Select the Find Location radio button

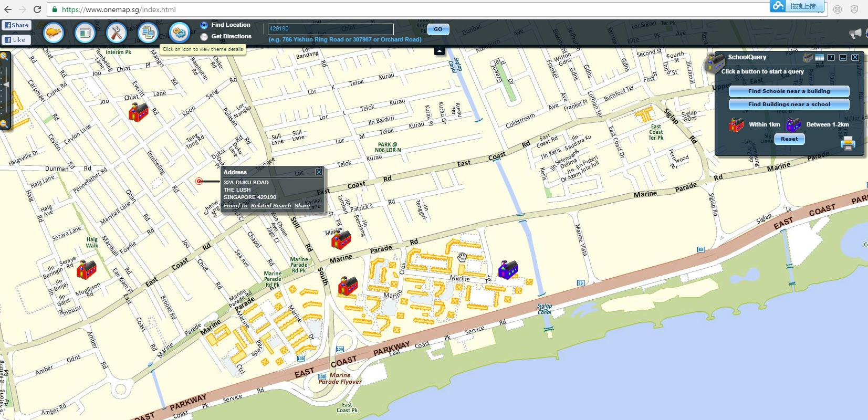[204, 25]
